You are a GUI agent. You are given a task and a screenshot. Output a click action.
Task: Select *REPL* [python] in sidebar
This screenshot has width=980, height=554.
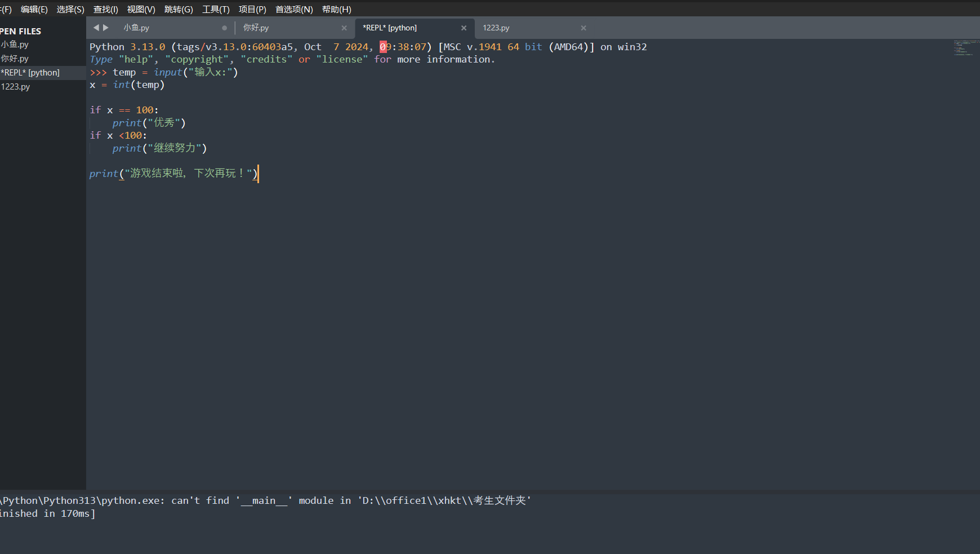tap(43, 73)
